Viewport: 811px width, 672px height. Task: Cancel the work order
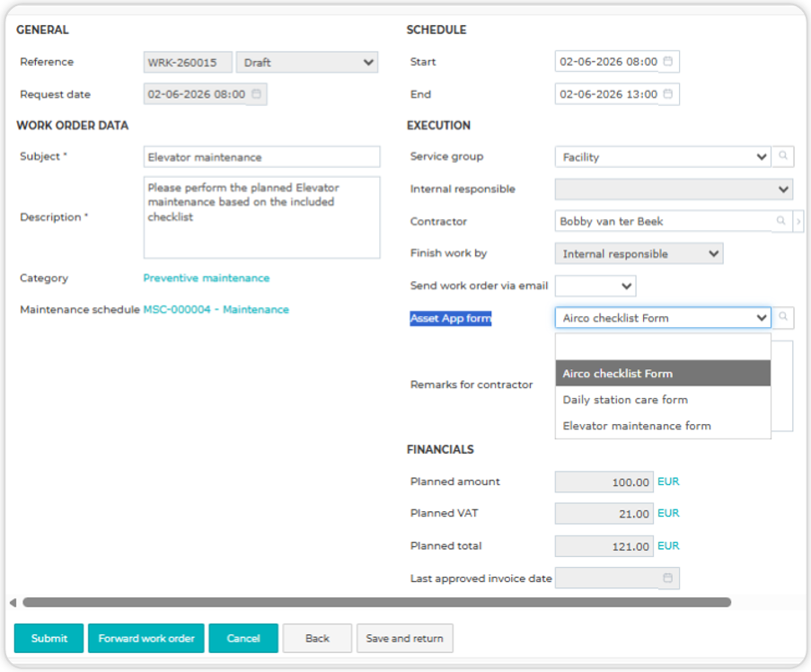pyautogui.click(x=243, y=638)
